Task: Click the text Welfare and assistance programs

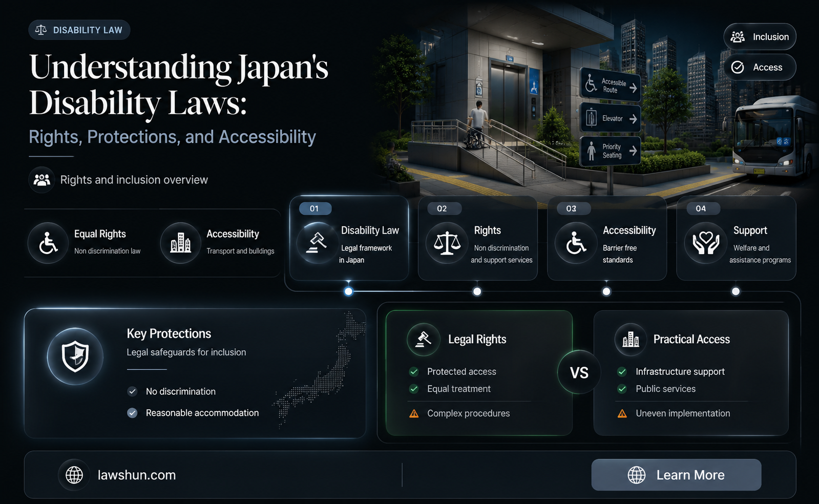Action: [x=760, y=254]
